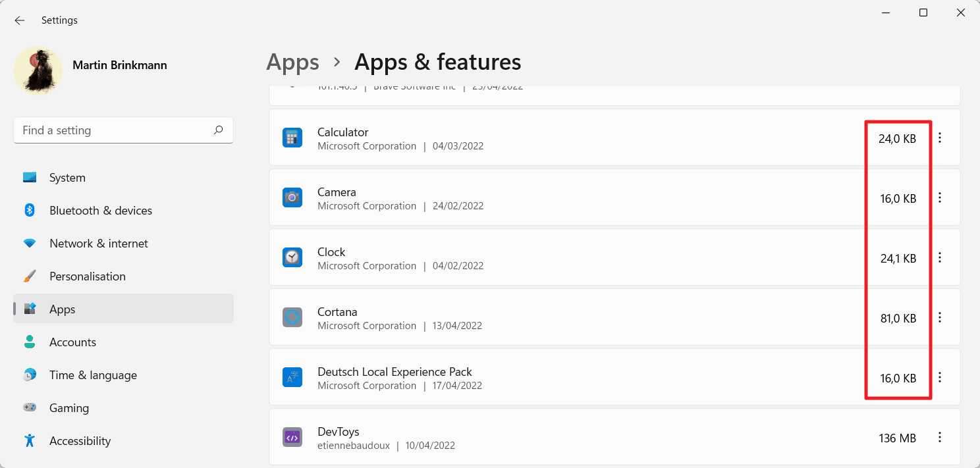Open the three-dot menu for DevToys

pos(940,437)
